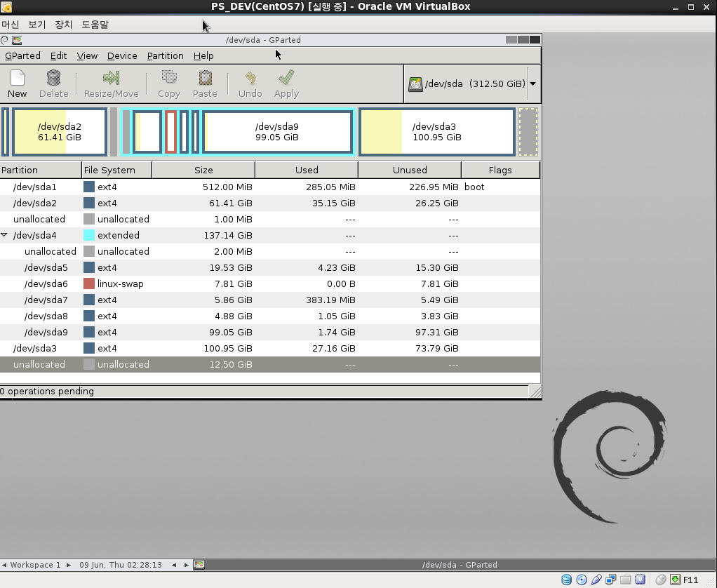Screen dimensions: 717x588
Task: Open the VirtualBox 장치 menu
Action: point(64,25)
